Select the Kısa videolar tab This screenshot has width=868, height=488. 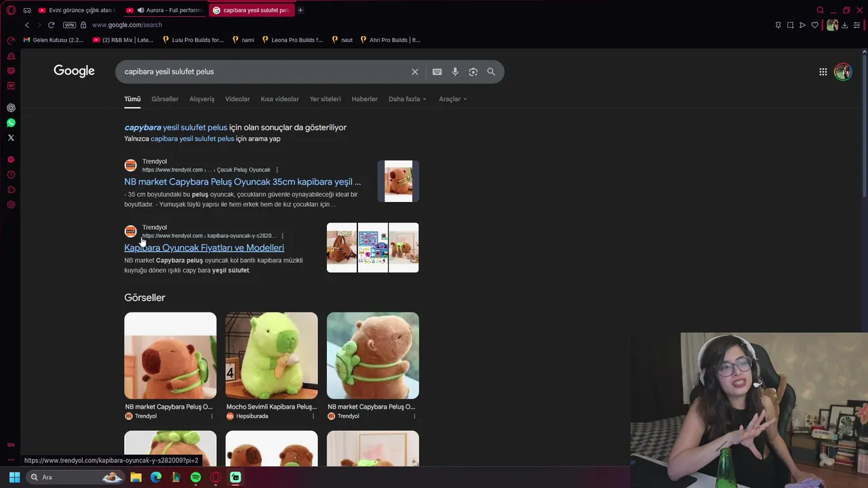click(279, 99)
